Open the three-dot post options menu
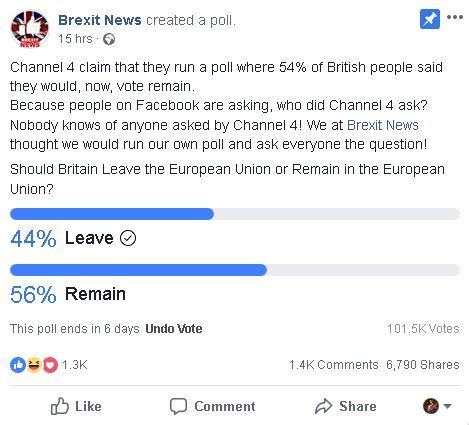The width and height of the screenshot is (469, 425). pos(455,17)
